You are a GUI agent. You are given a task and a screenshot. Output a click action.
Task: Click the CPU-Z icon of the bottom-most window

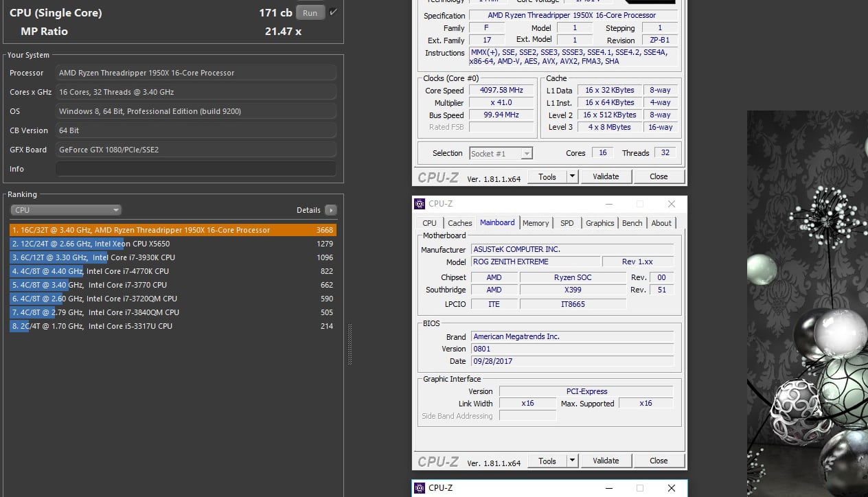[x=420, y=488]
